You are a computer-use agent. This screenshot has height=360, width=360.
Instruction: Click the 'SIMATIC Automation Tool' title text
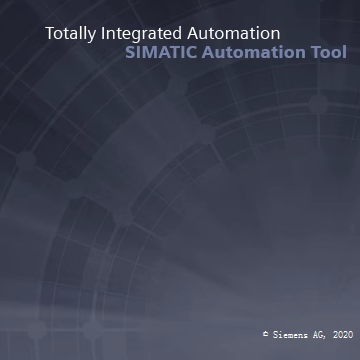pyautogui.click(x=236, y=53)
